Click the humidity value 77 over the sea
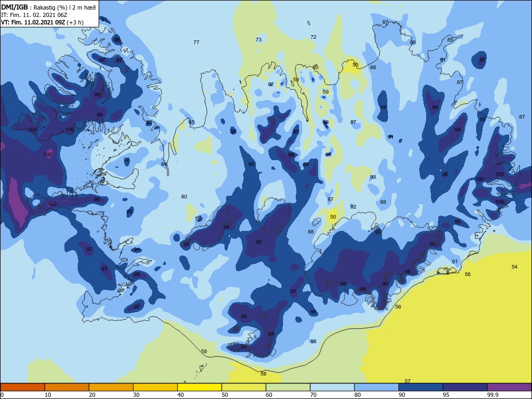Image resolution: width=532 pixels, height=399 pixels. [x=196, y=43]
